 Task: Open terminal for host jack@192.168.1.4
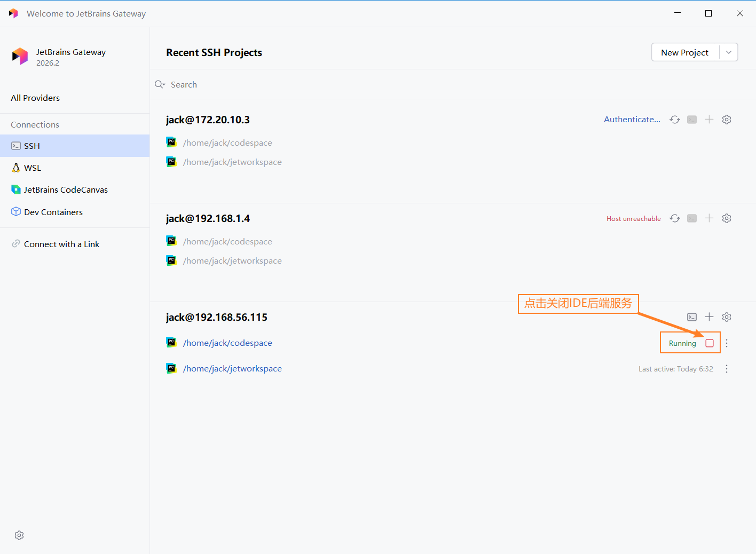692,218
